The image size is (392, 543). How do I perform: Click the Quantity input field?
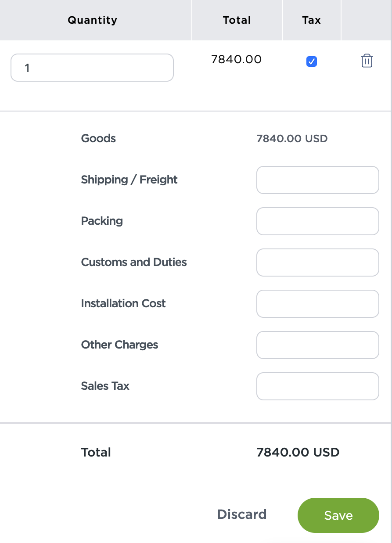92,68
